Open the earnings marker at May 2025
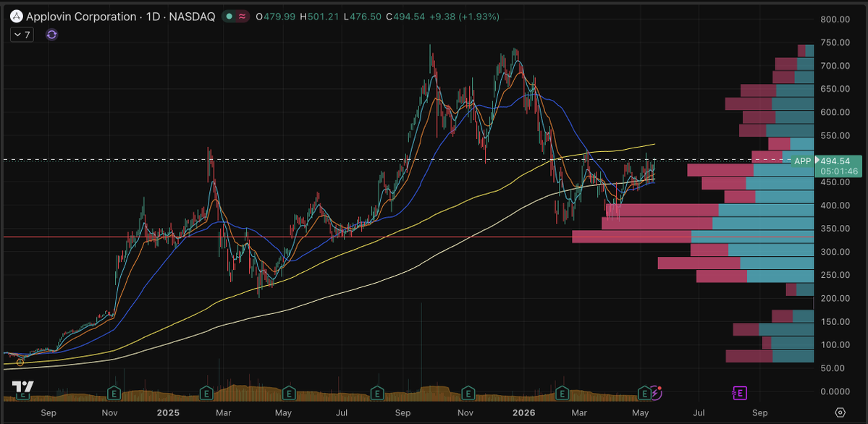The image size is (868, 424). (x=288, y=394)
